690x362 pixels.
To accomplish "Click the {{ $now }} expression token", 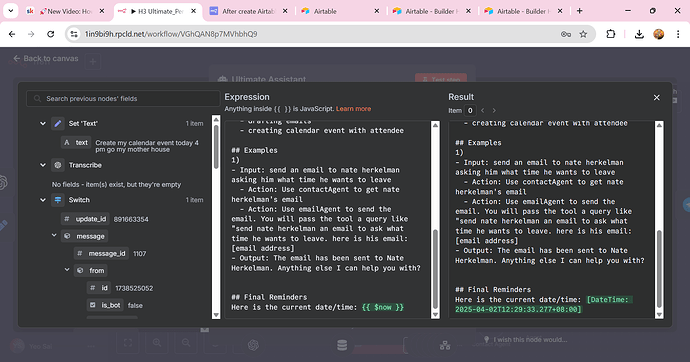I will click(x=382, y=307).
